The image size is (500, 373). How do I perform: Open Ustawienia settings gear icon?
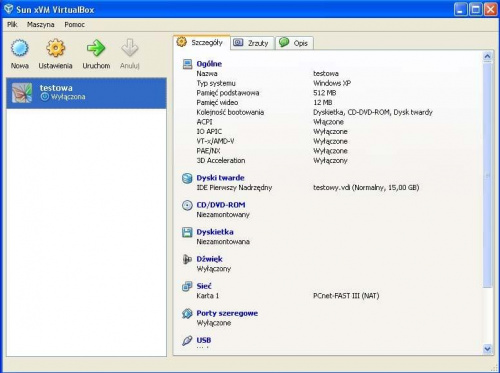click(55, 48)
